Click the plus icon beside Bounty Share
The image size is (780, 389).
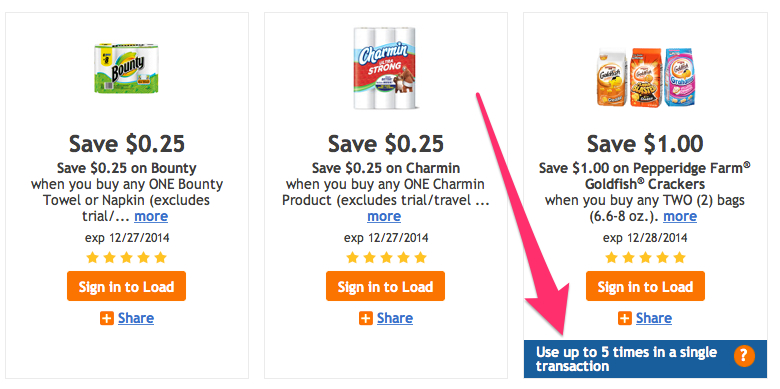(x=107, y=318)
